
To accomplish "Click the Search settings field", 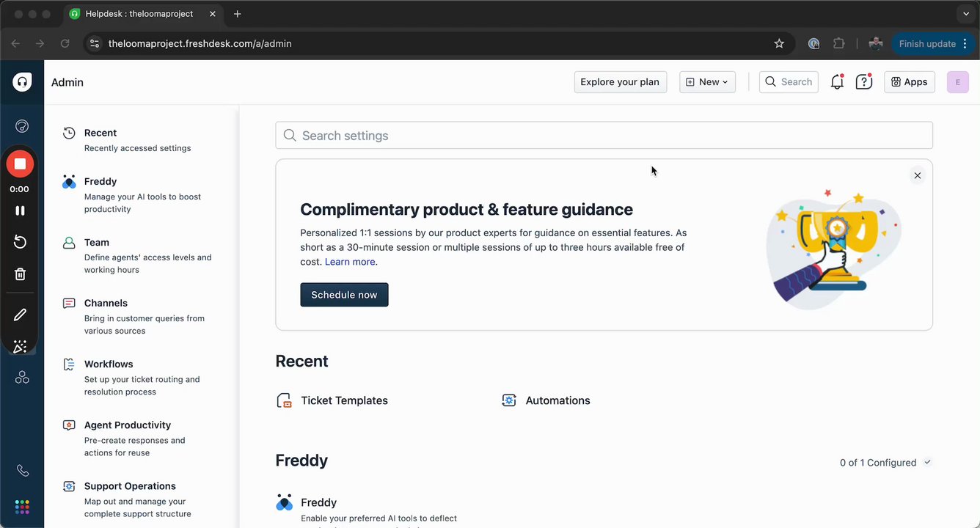I will pyautogui.click(x=604, y=136).
